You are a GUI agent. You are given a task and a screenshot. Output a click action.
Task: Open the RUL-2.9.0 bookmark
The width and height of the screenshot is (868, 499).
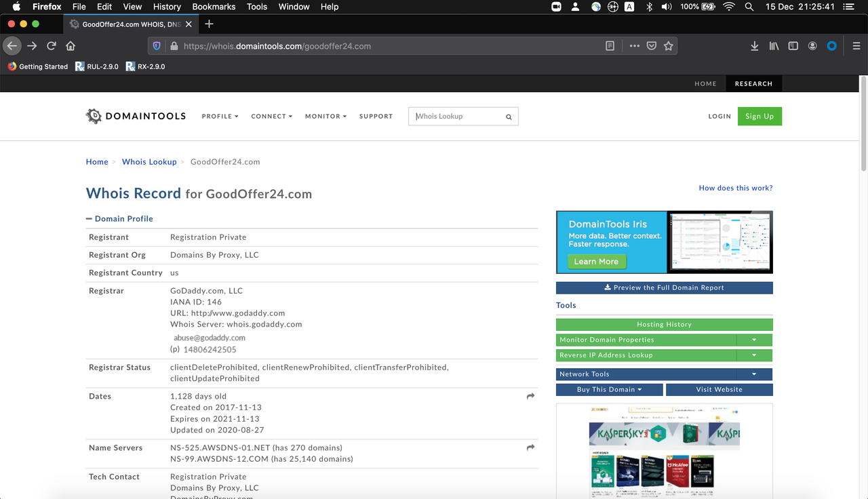click(x=97, y=66)
